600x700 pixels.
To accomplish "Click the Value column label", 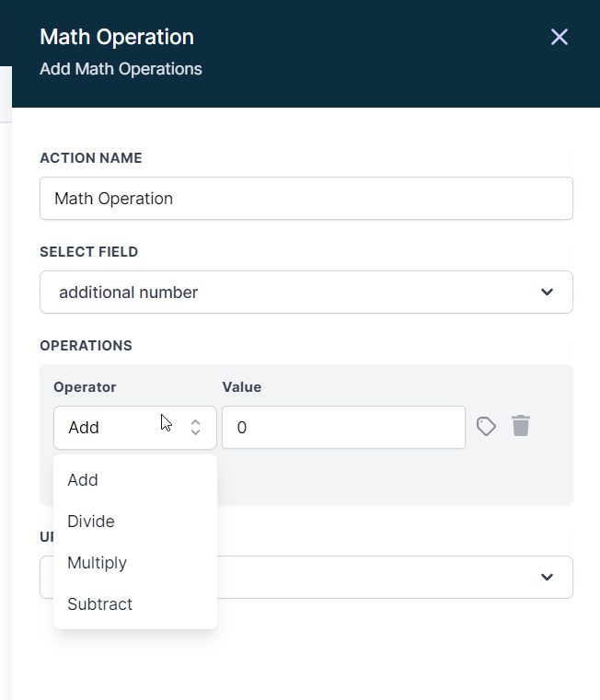I will pos(241,387).
